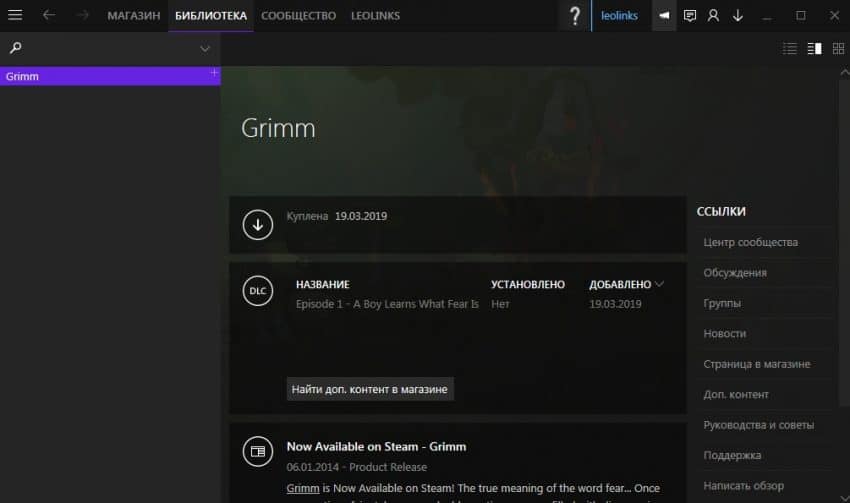The image size is (850, 503).
Task: Open Новости link
Action: coord(724,333)
